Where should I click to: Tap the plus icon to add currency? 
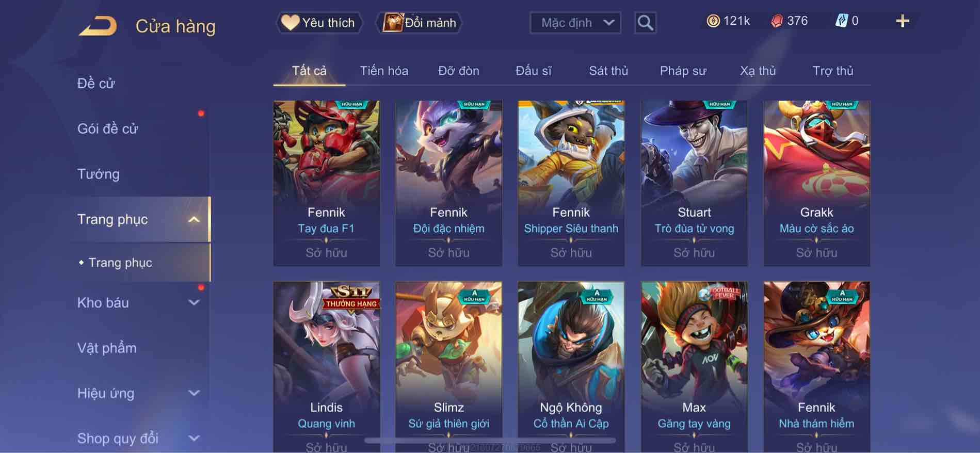point(902,21)
